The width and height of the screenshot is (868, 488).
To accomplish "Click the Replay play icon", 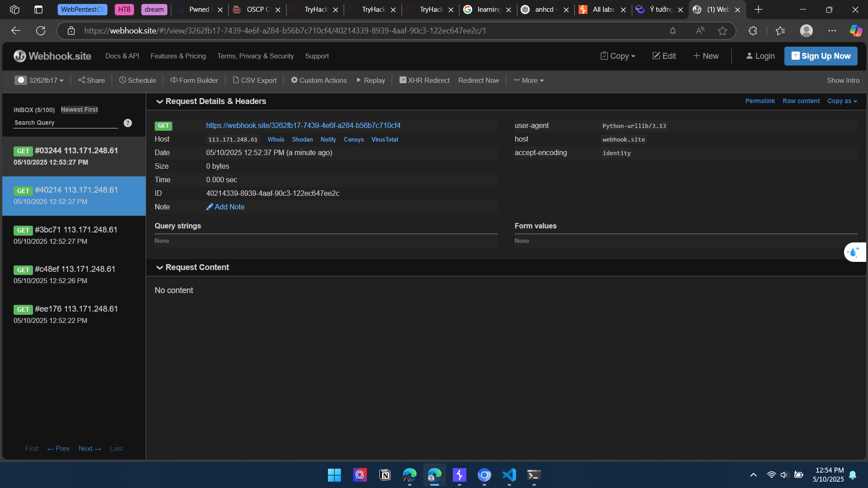I will point(359,80).
